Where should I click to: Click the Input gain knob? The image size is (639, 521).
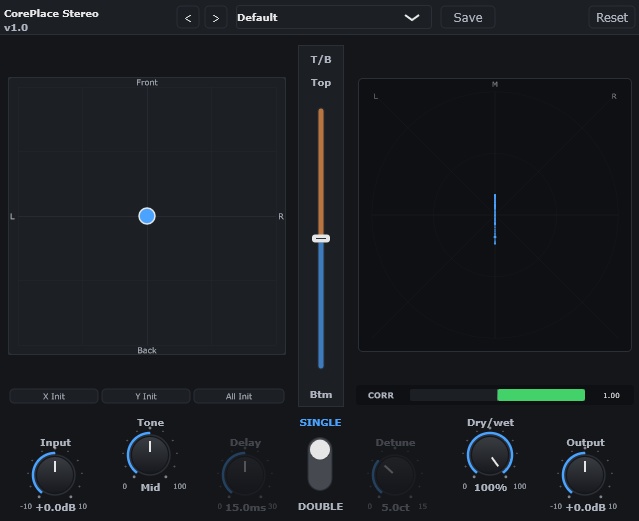click(x=55, y=474)
